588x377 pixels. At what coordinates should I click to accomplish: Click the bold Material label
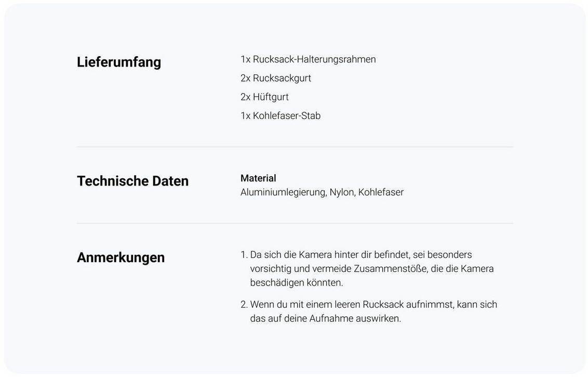[258, 178]
